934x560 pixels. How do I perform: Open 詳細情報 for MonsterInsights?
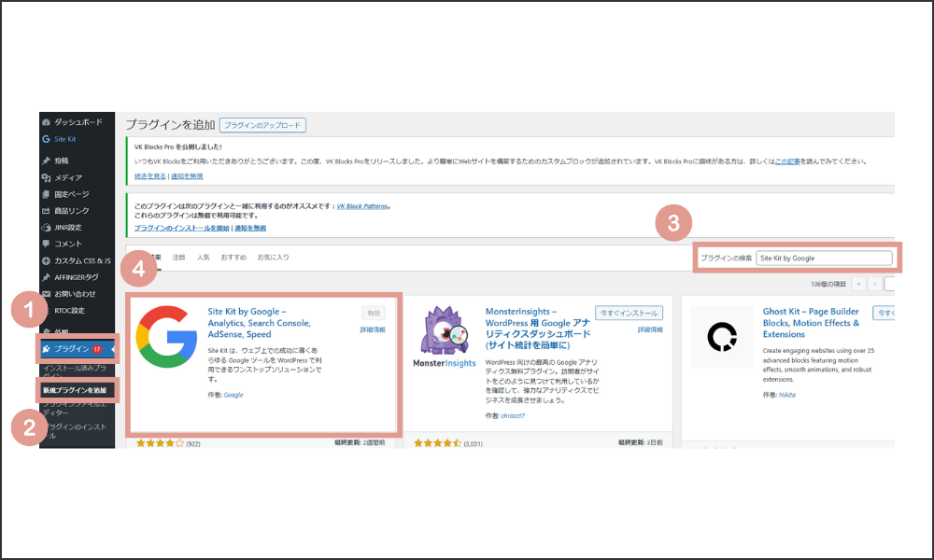coord(650,329)
